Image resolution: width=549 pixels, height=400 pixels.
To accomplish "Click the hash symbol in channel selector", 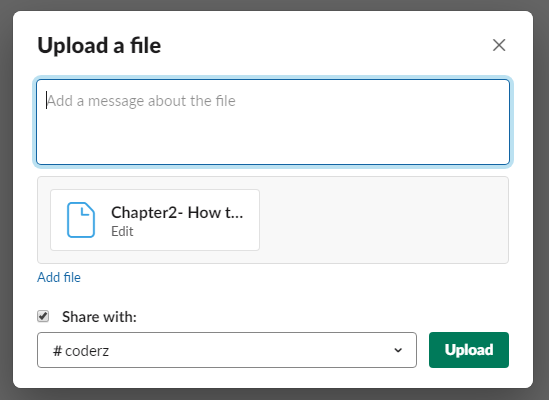I will click(57, 351).
